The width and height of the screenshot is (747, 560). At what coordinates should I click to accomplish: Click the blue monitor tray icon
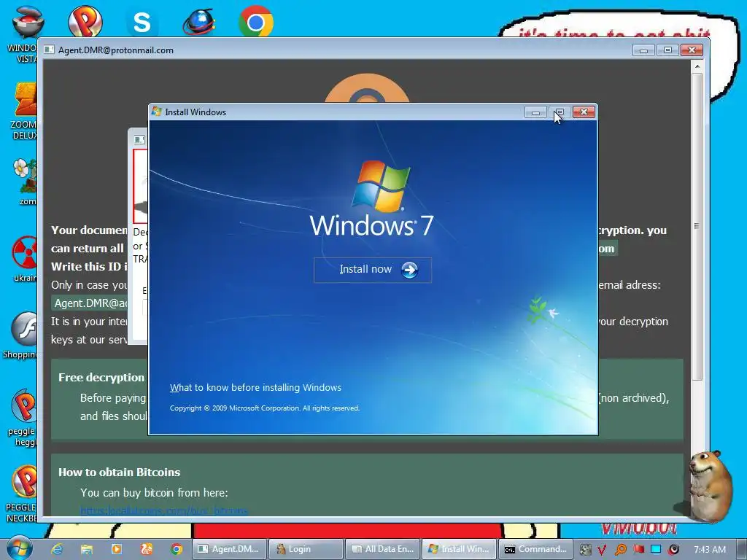tap(656, 550)
